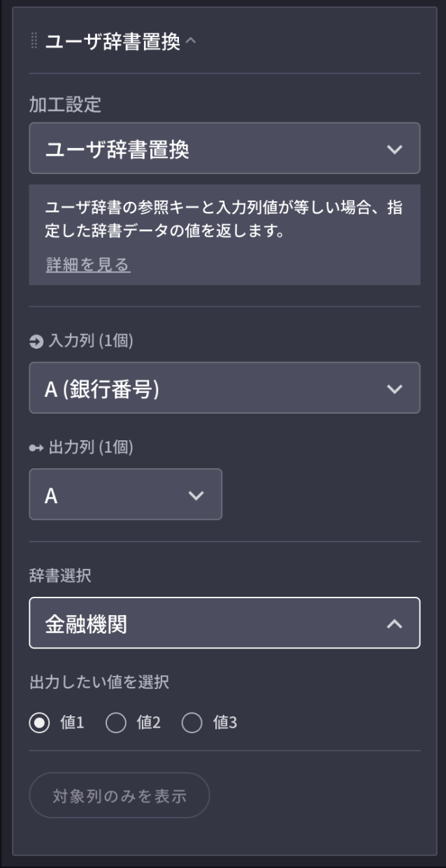
Task: Click the ユーザ辞書置換 panel title text
Action: (x=113, y=42)
